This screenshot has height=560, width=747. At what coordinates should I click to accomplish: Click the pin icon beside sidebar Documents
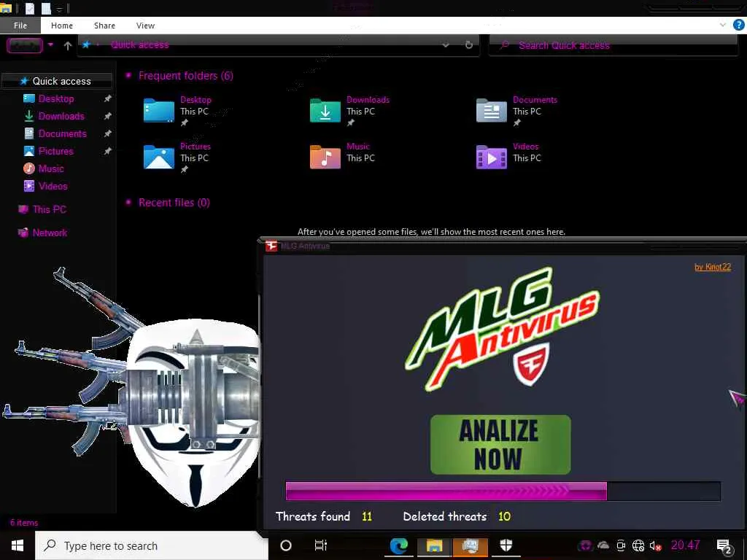108,134
